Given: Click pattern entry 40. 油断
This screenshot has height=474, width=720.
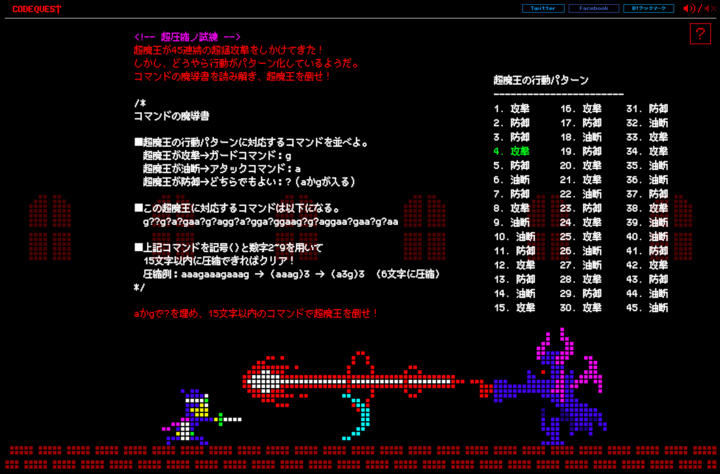Looking at the screenshot, I should [x=647, y=237].
